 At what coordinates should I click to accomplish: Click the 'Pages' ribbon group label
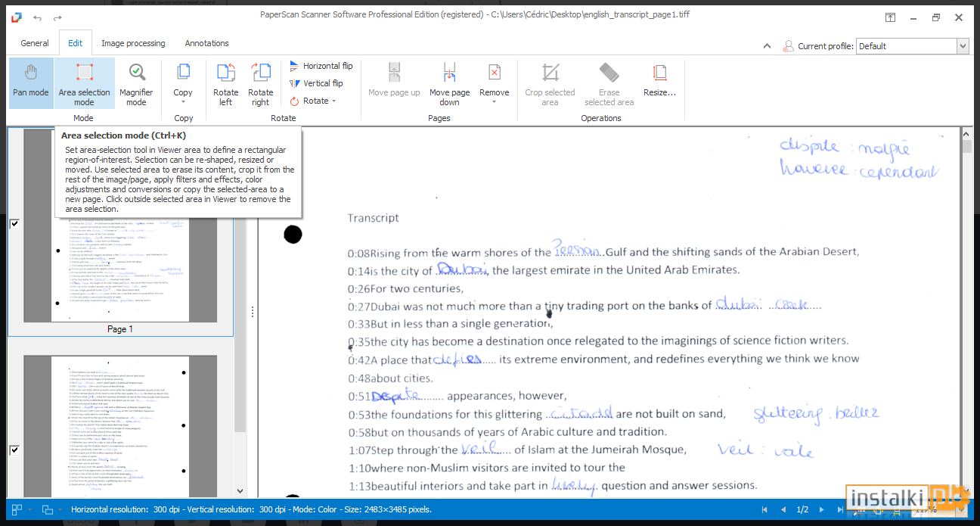439,118
